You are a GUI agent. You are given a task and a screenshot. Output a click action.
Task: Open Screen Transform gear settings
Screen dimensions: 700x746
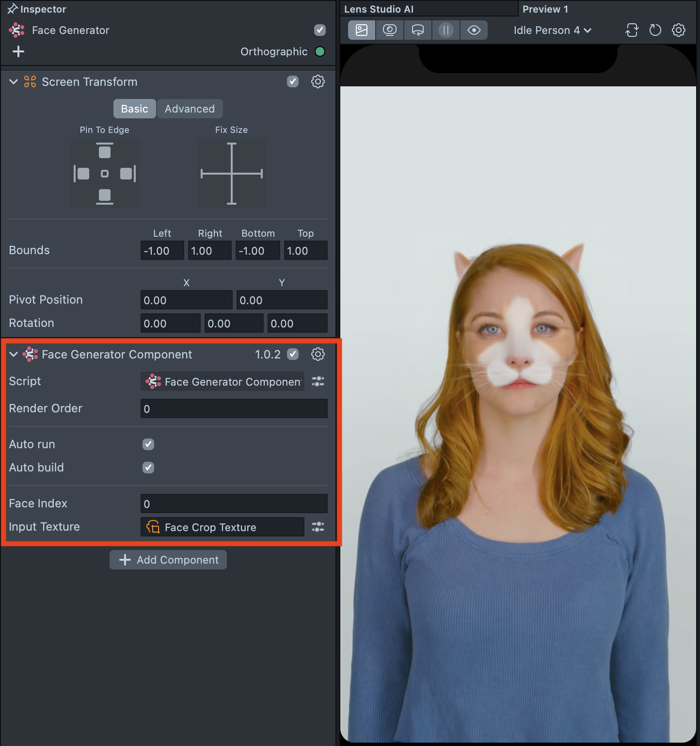(318, 81)
